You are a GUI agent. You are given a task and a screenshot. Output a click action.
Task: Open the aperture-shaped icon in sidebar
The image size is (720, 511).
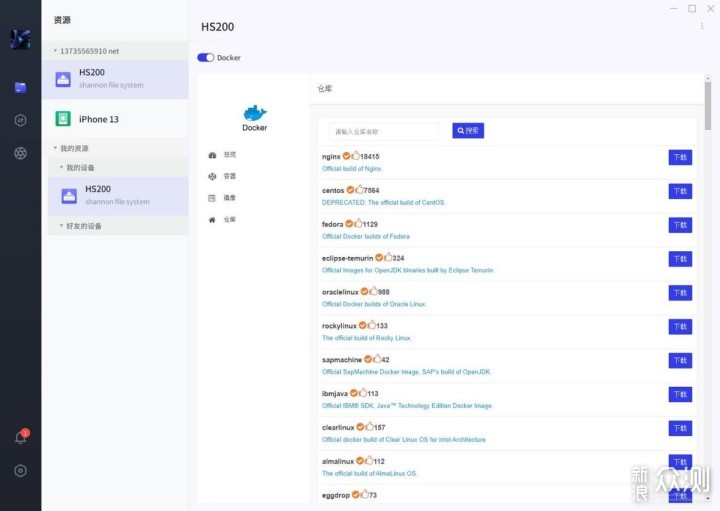pos(20,153)
